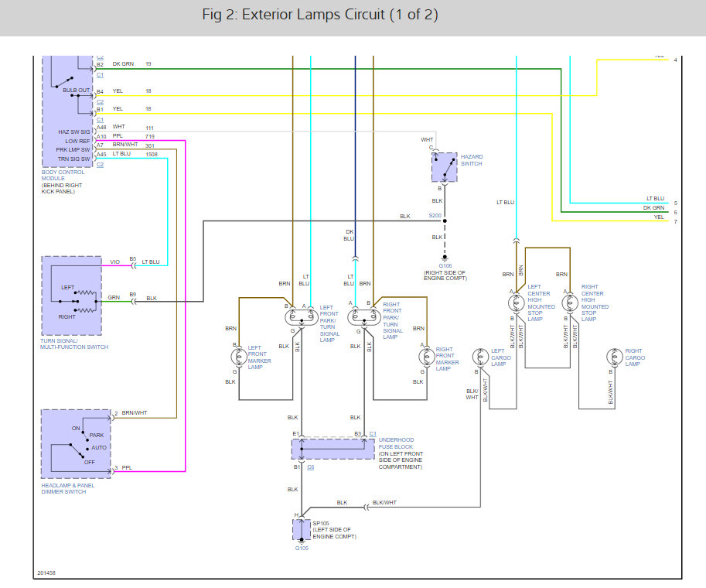Click the turn signal switch resistor box

[72, 296]
